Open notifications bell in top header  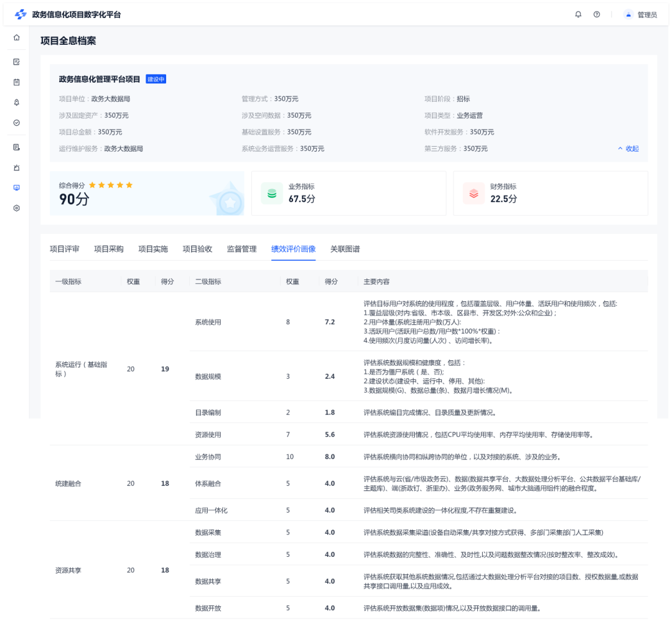578,14
